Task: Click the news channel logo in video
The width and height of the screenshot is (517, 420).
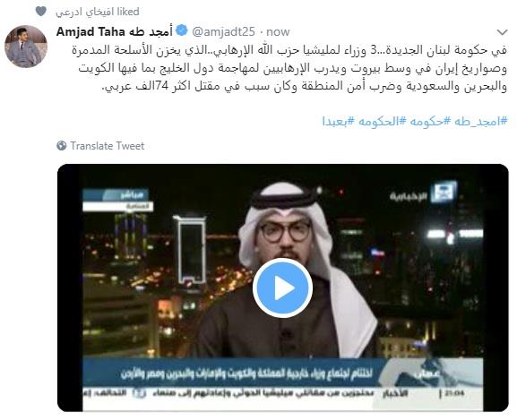Action: click(424, 192)
